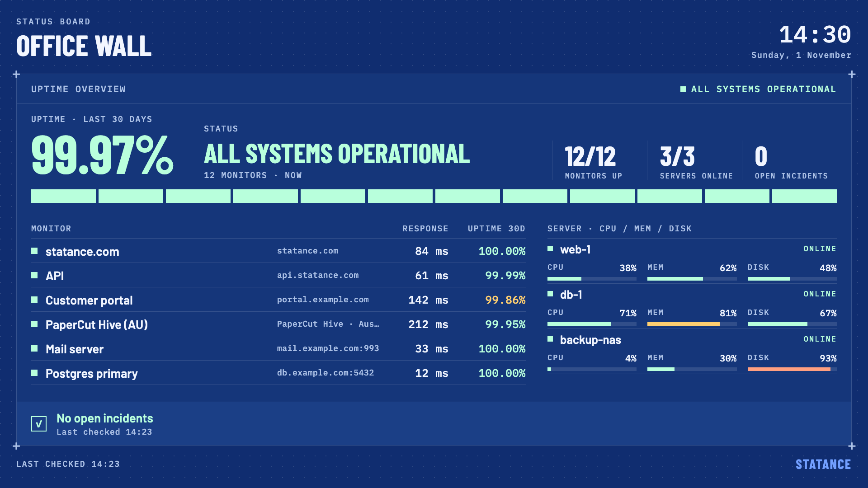Click the api.statance.com address
The image size is (868, 488).
point(318,275)
